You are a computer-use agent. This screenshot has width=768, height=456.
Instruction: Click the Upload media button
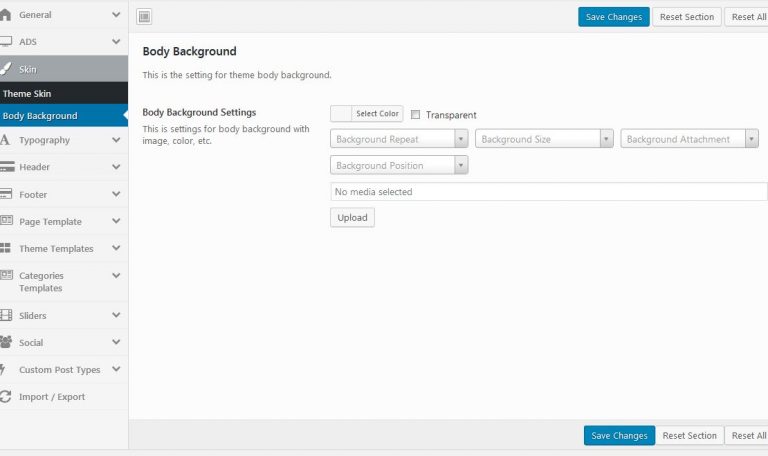tap(352, 217)
